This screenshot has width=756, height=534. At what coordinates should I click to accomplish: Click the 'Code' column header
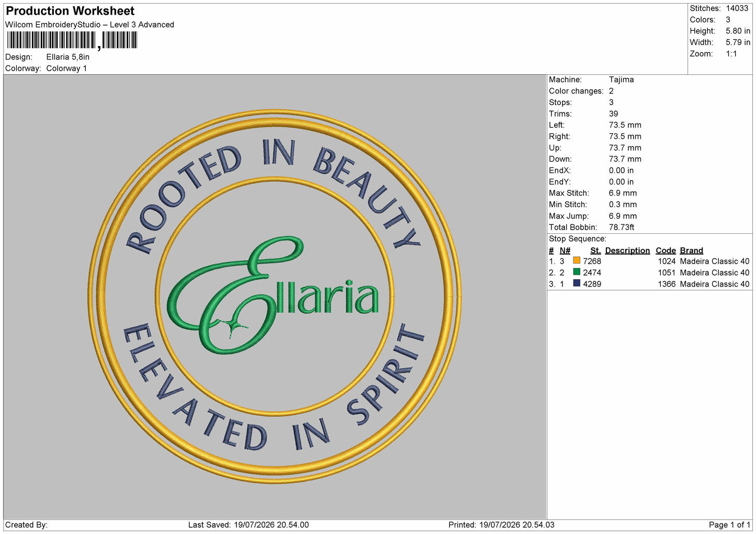(x=665, y=251)
